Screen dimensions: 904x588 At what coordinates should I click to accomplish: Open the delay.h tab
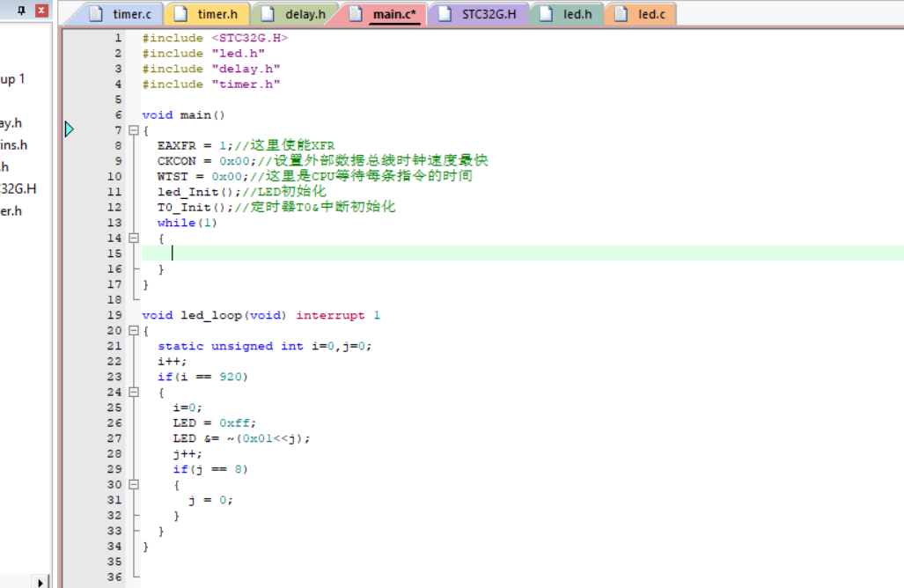click(295, 14)
